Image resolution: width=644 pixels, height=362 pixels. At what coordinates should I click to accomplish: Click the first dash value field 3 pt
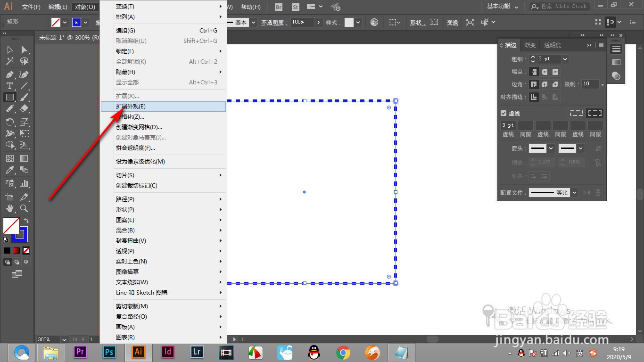[x=508, y=125]
